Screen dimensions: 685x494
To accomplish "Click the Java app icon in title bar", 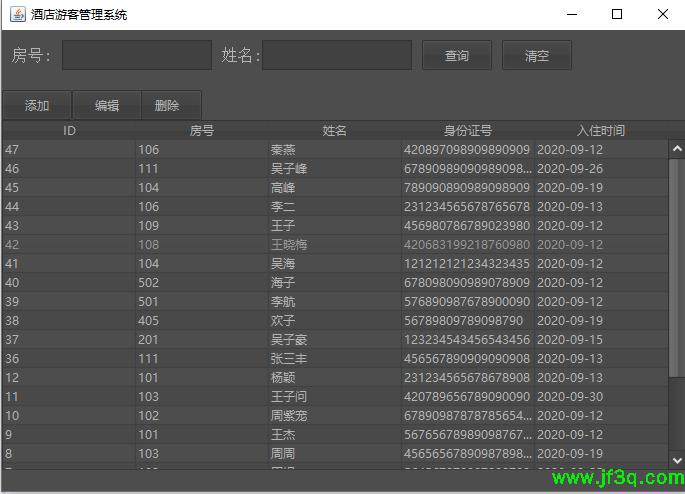I will [x=17, y=15].
